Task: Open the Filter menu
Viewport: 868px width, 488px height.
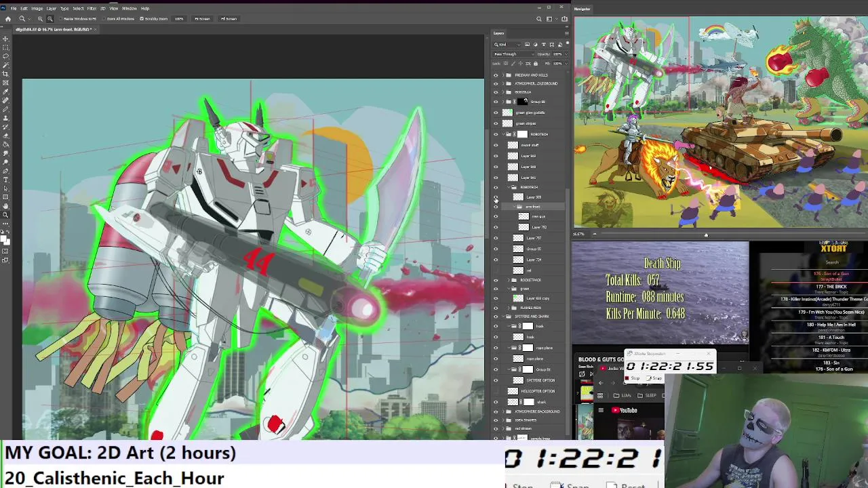Action: [92, 8]
